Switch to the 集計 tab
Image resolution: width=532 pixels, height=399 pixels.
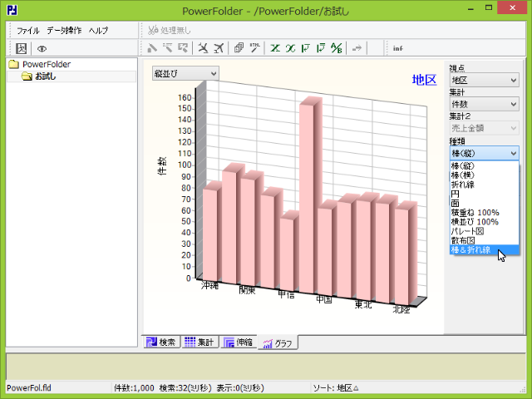click(199, 342)
